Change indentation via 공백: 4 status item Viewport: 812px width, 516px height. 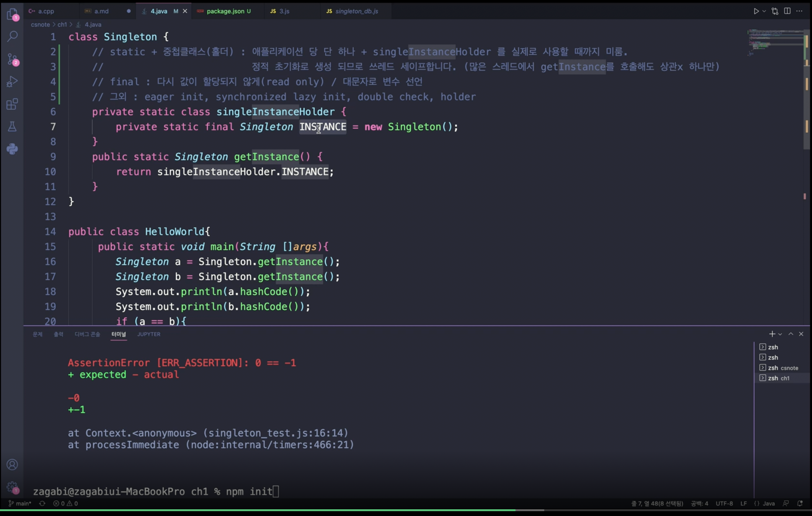(x=699, y=503)
